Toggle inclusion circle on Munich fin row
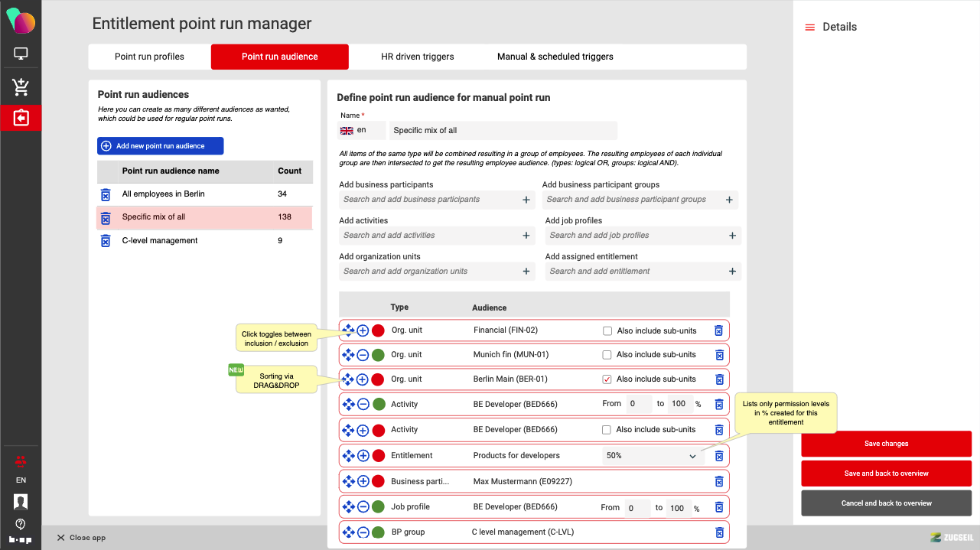The image size is (980, 550). [363, 355]
